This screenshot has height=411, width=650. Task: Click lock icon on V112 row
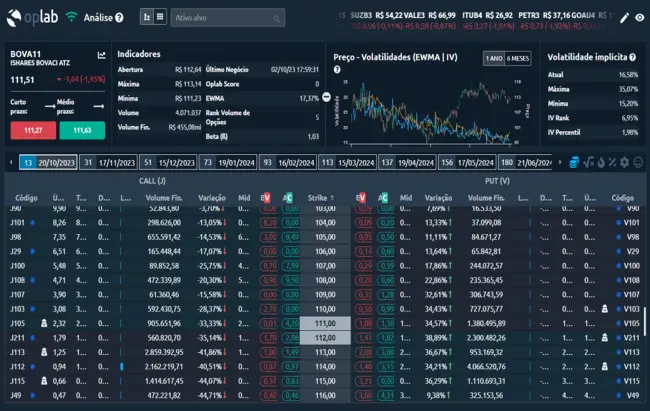coord(605,366)
